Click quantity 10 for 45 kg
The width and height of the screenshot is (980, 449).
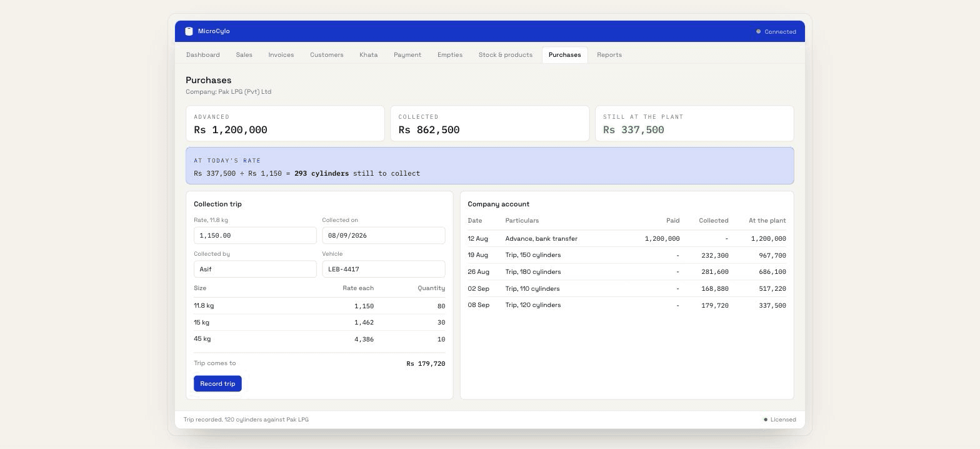(x=441, y=340)
